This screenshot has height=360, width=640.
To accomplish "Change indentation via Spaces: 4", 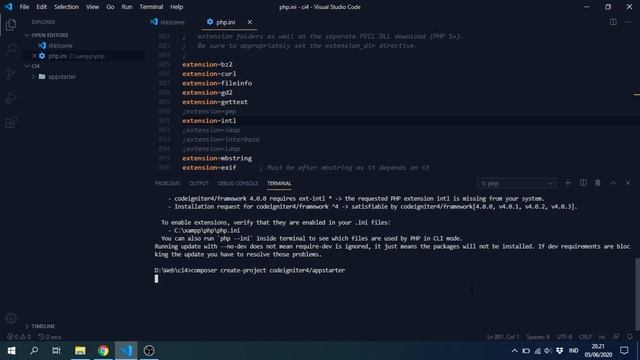I will coord(538,337).
